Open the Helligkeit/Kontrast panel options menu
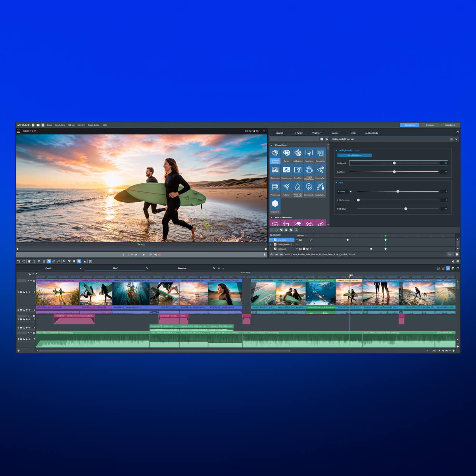 (451, 139)
